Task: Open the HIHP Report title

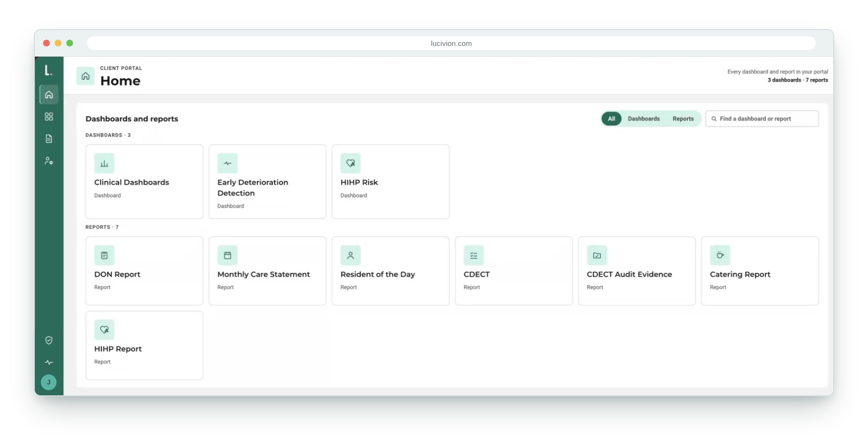Action: coord(118,349)
